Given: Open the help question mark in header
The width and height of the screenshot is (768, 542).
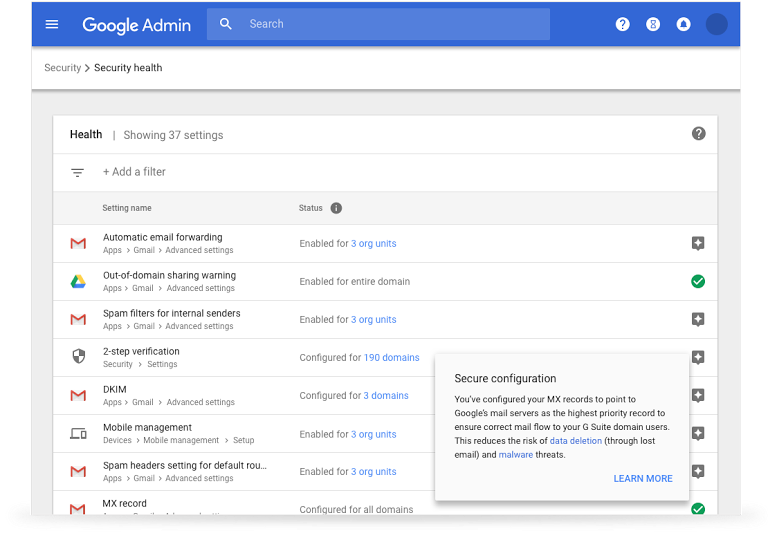Looking at the screenshot, I should pos(623,24).
